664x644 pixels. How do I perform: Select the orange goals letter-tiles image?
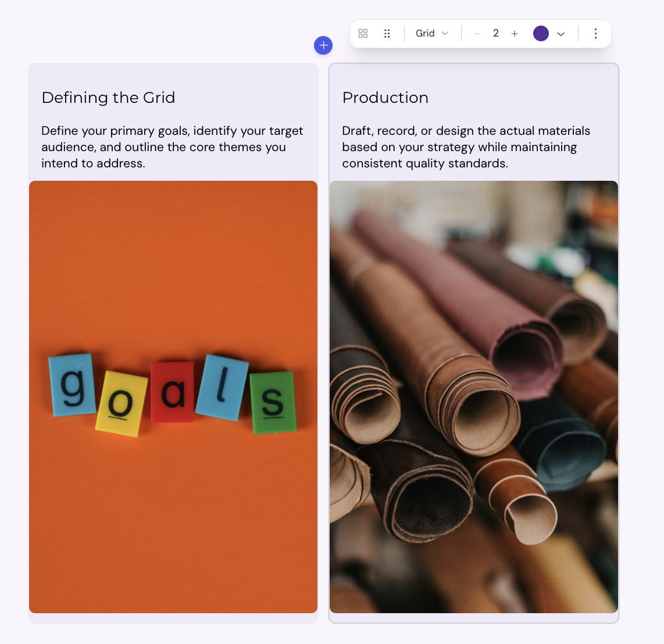(x=173, y=397)
